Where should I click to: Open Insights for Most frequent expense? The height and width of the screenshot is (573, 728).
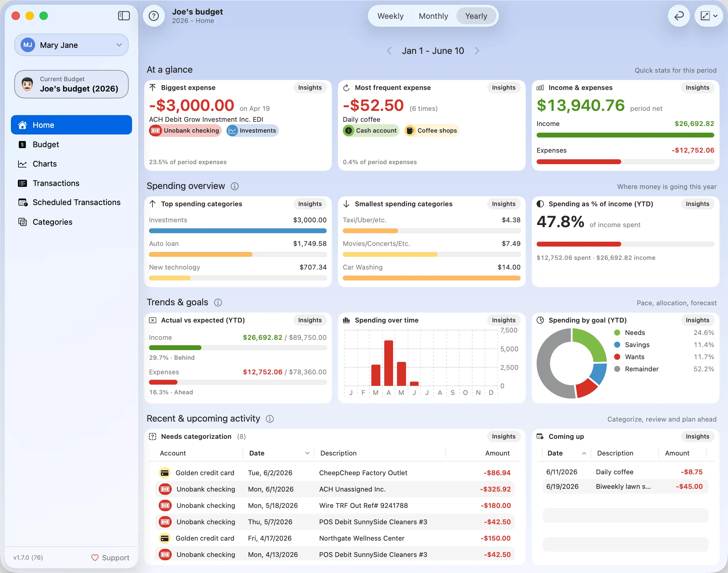504,88
